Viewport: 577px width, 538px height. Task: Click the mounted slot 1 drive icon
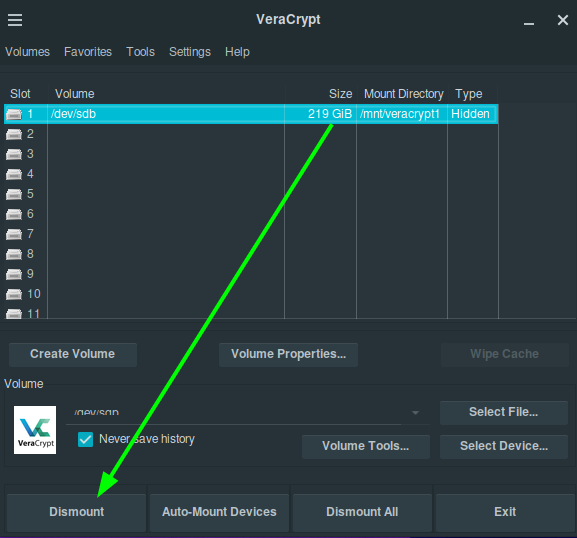point(14,114)
